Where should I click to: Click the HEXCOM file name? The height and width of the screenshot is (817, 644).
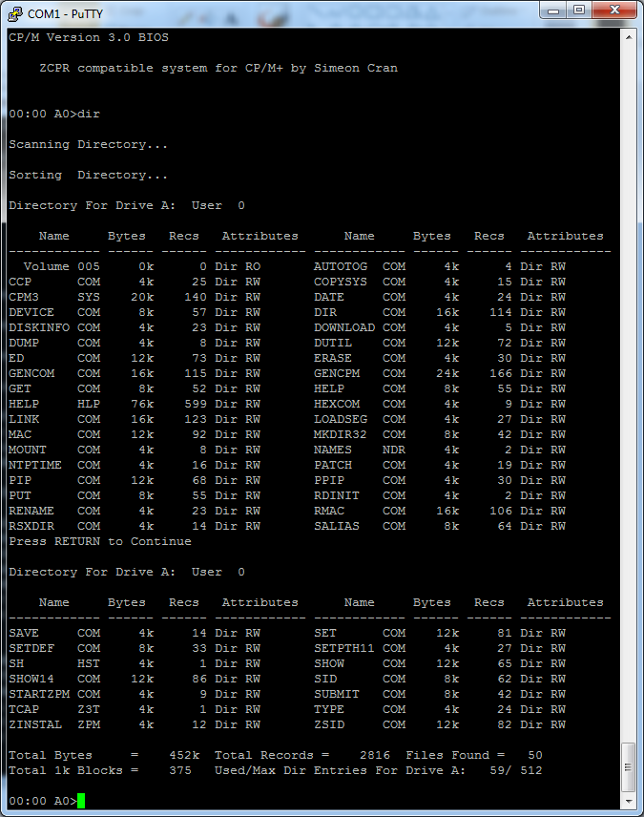coord(337,404)
